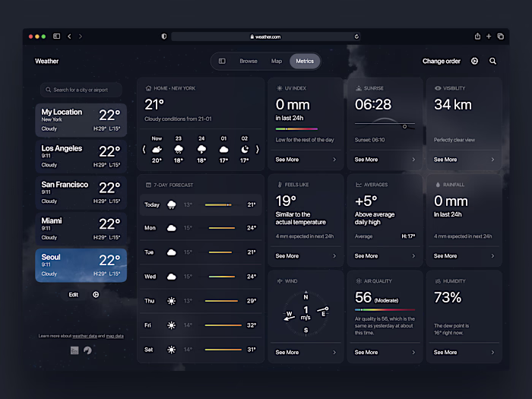Reload the weather.com page
Viewport: 532px width, 399px height.
coord(356,36)
